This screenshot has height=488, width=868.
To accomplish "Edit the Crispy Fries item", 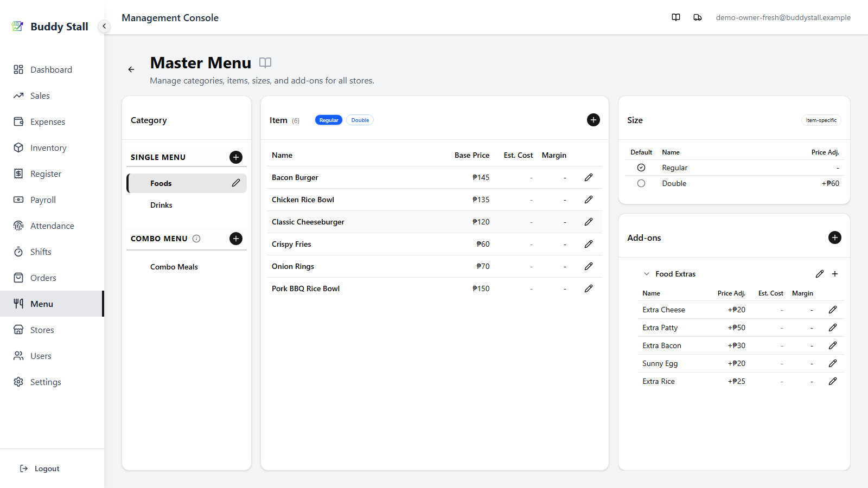I will pos(589,244).
